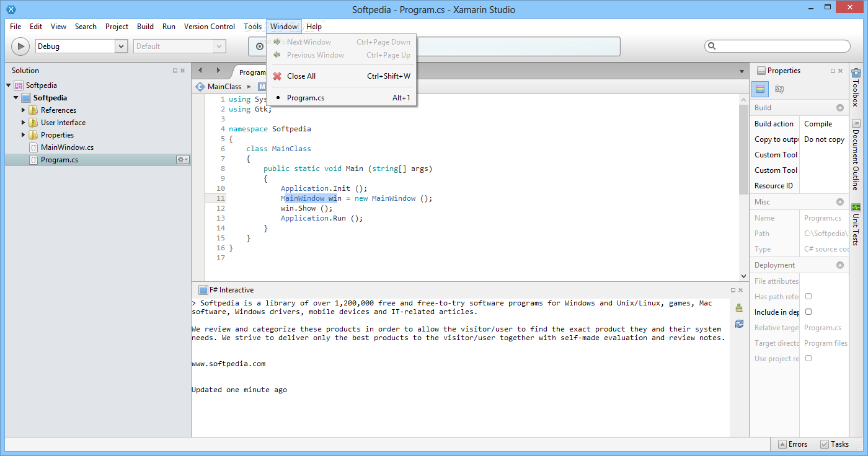Screen dimensions: 868x456
Task: Collapse the Misc section in Properties
Action: click(840, 202)
